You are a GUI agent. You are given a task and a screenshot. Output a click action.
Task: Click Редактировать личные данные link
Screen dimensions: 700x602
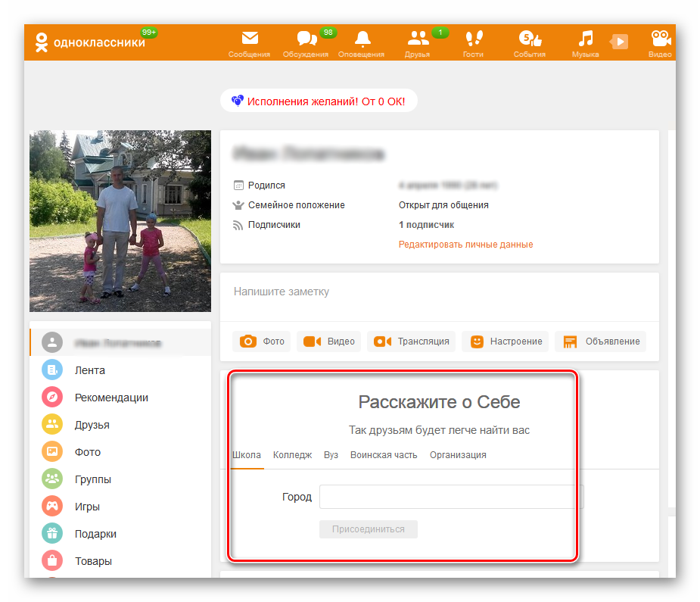pyautogui.click(x=465, y=245)
